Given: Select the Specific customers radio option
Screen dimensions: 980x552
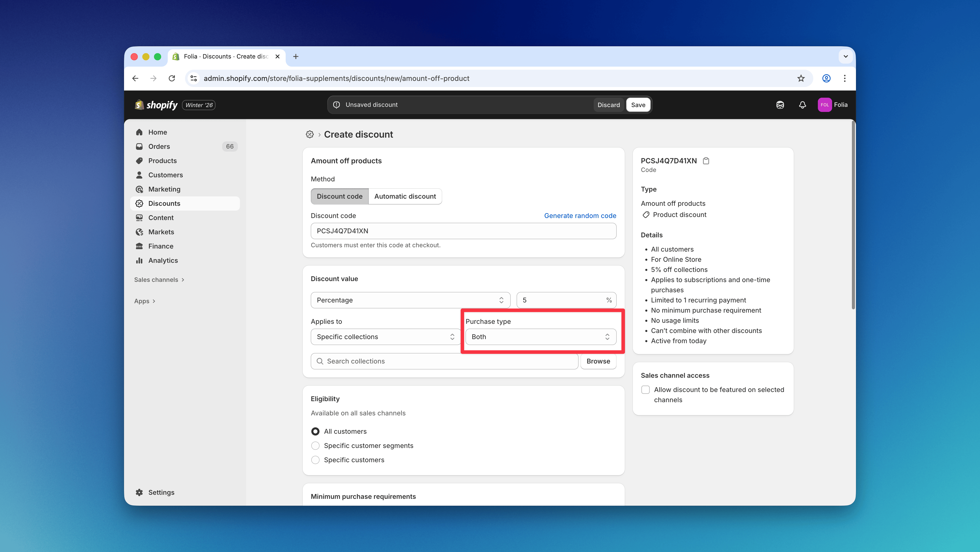Looking at the screenshot, I should [315, 460].
